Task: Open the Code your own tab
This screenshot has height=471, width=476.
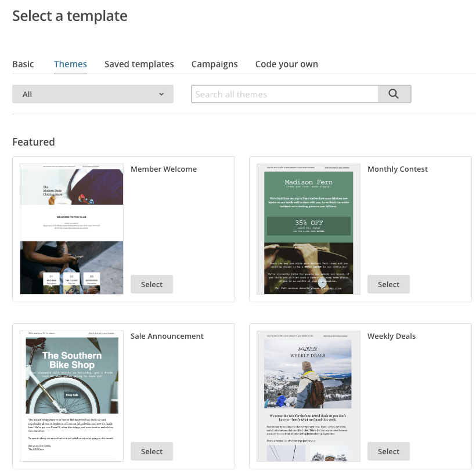Action: [287, 64]
